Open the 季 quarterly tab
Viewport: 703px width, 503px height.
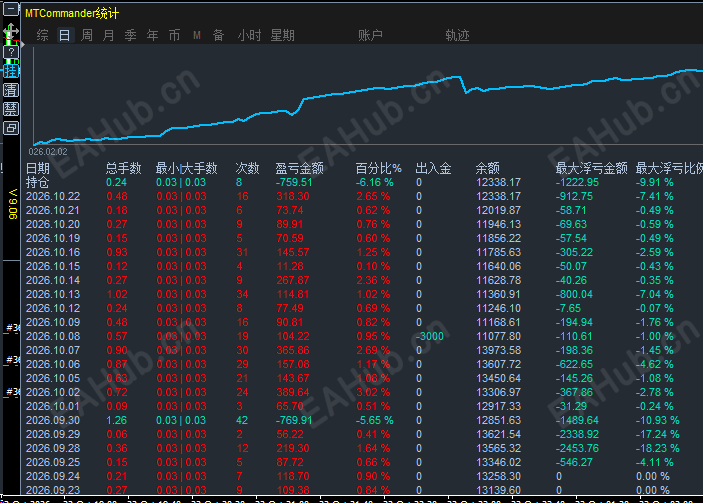coord(130,35)
